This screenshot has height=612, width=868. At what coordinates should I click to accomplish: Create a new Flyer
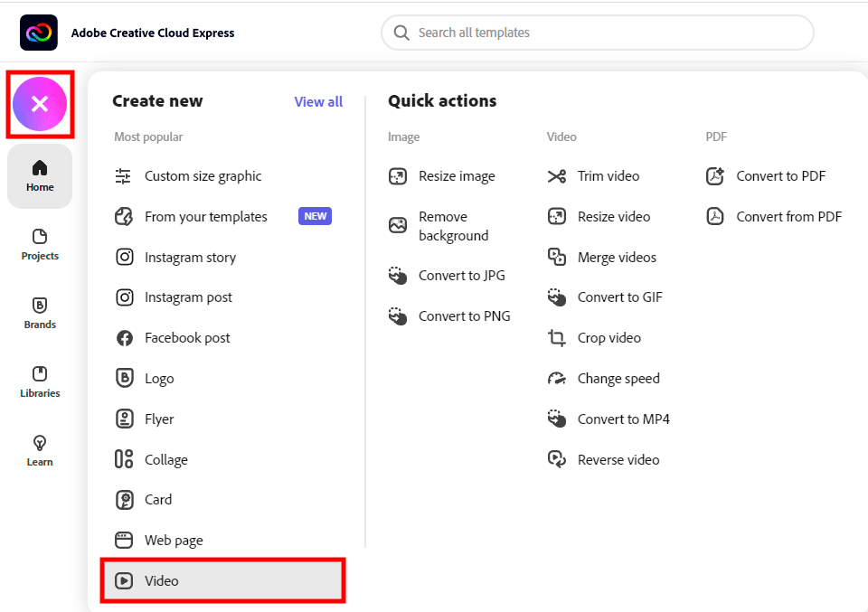point(159,419)
